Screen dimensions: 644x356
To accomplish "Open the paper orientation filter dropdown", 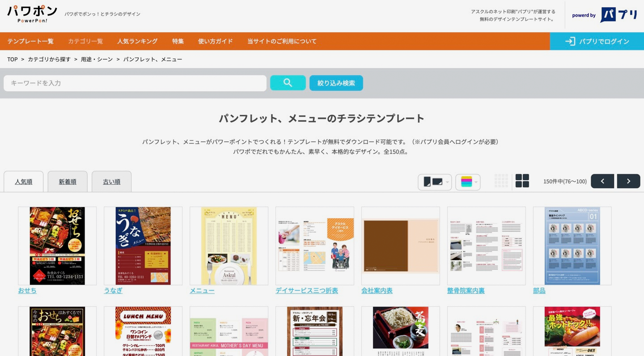I will 435,182.
